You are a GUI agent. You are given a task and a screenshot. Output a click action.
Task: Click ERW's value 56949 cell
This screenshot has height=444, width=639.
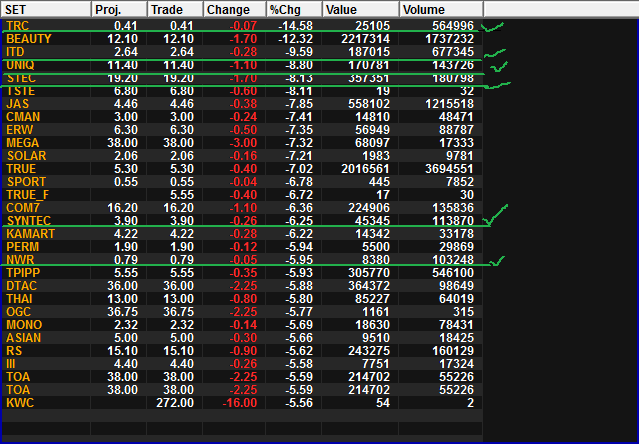372,130
